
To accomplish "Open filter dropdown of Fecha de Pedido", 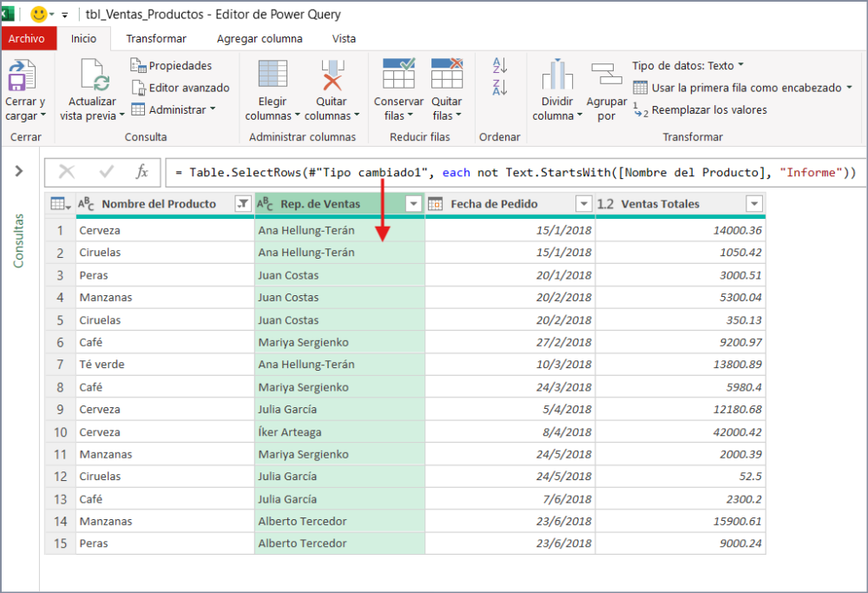I will coord(584,204).
